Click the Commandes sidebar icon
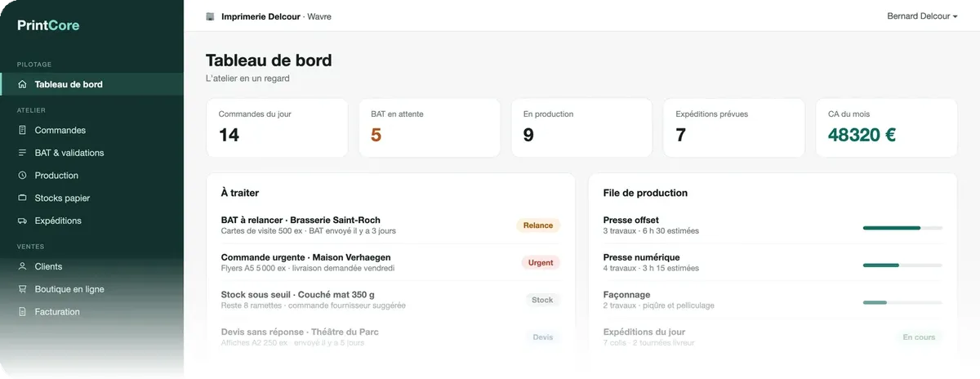This screenshot has width=980, height=379. click(22, 130)
